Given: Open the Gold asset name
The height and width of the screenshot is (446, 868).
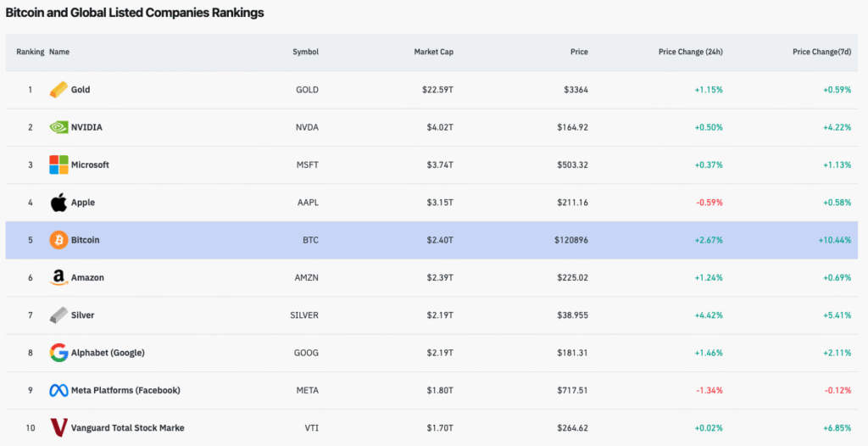Looking at the screenshot, I should 81,90.
